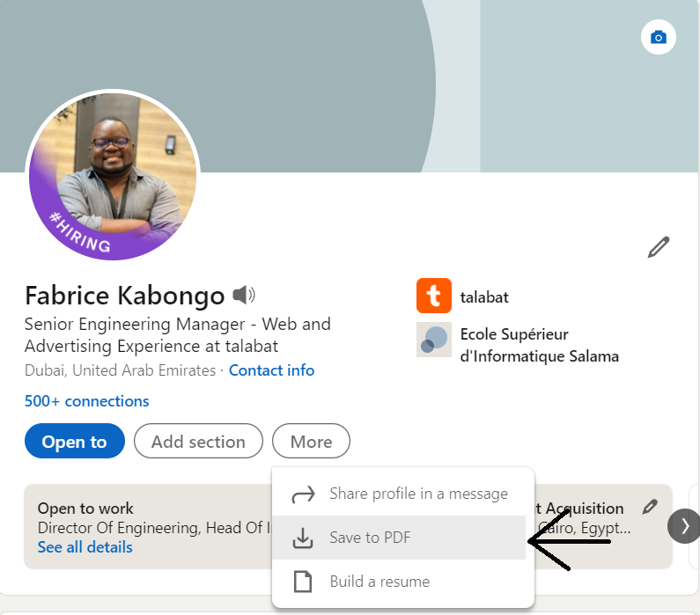Click the camera icon on cover photo
Viewport: 700px width, 615px height.
658,38
